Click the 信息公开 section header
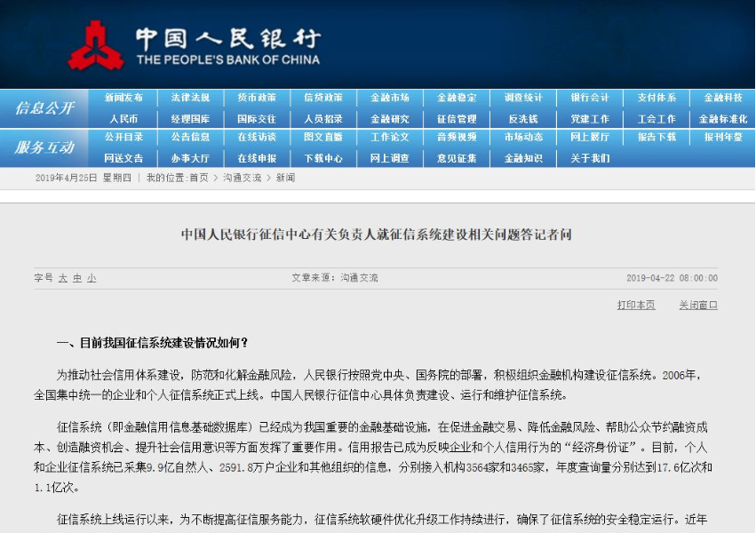The height and width of the screenshot is (533, 756). point(44,108)
